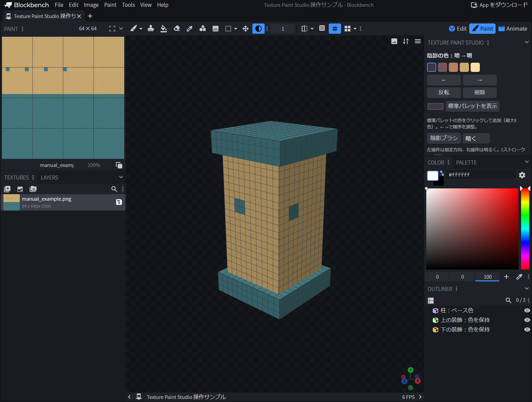This screenshot has height=402, width=532.
Task: Toggle the brush opacity half-circle button
Action: (258, 29)
